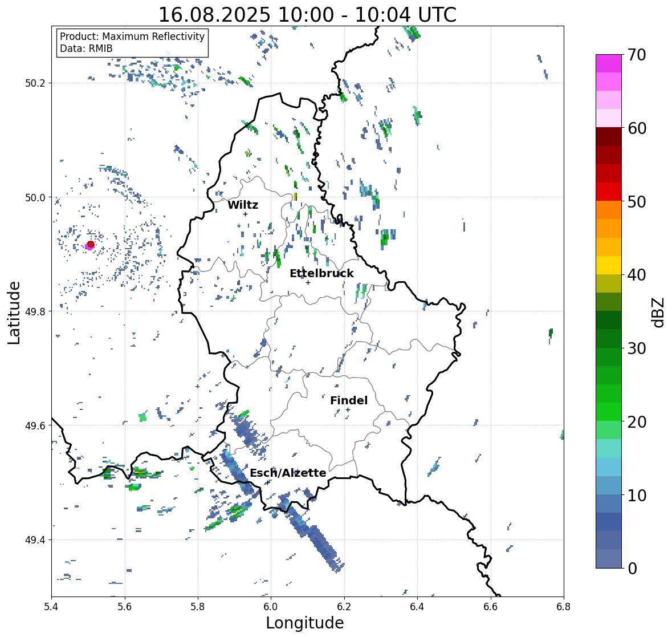
Task: Click the 6.6 longitude tick label
Action: pyautogui.click(x=491, y=607)
